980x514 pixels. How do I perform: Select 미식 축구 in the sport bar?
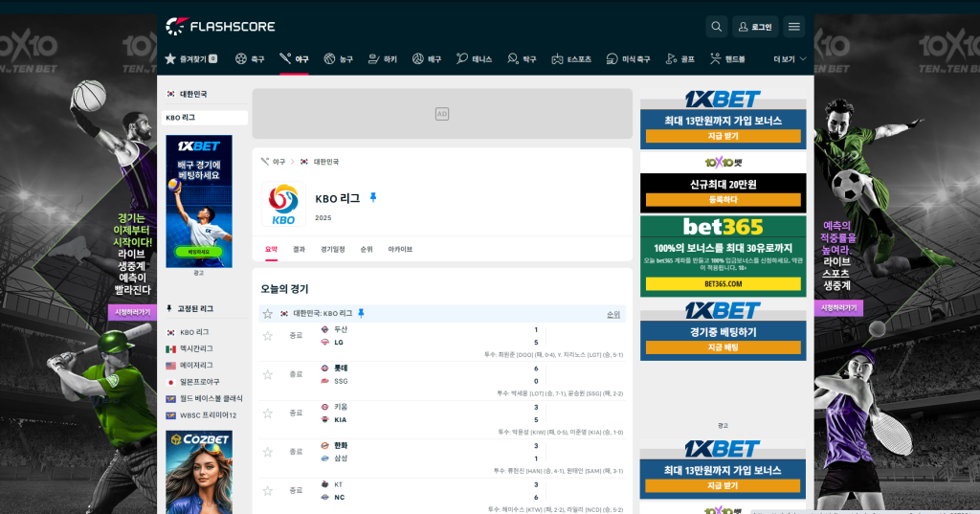tap(628, 58)
